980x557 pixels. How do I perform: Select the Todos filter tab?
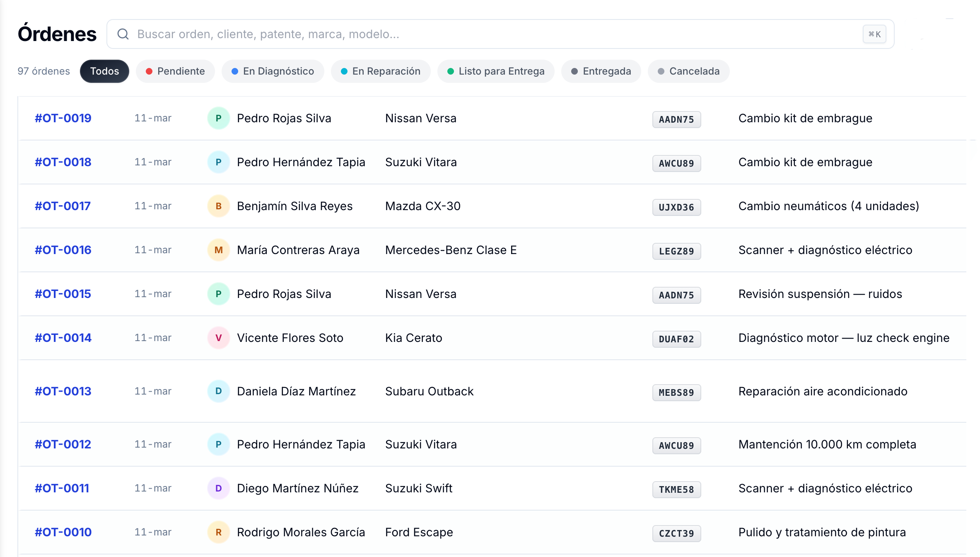[104, 71]
